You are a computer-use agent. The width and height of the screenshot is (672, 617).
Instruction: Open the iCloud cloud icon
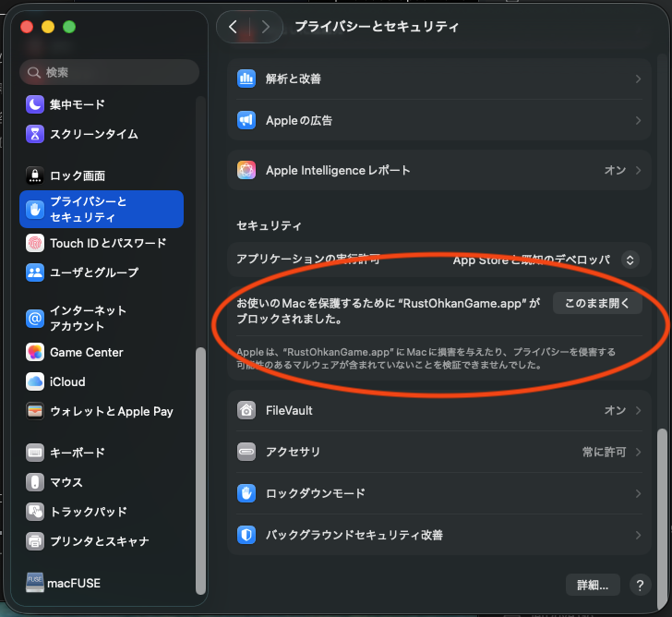35,381
